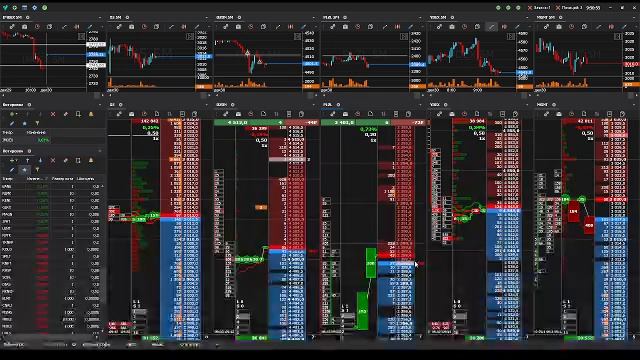Click the briefcase icon in the SI order book toolbar
The width and height of the screenshot is (640, 360).
click(131, 114)
